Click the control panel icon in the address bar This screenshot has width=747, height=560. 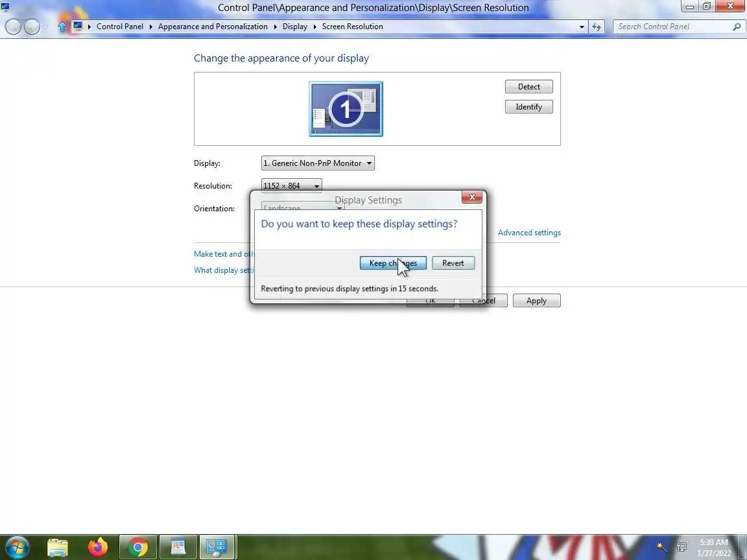click(x=78, y=27)
